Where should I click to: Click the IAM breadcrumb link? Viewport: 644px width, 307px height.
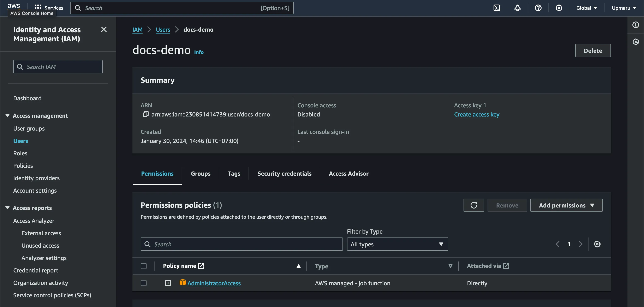(137, 30)
